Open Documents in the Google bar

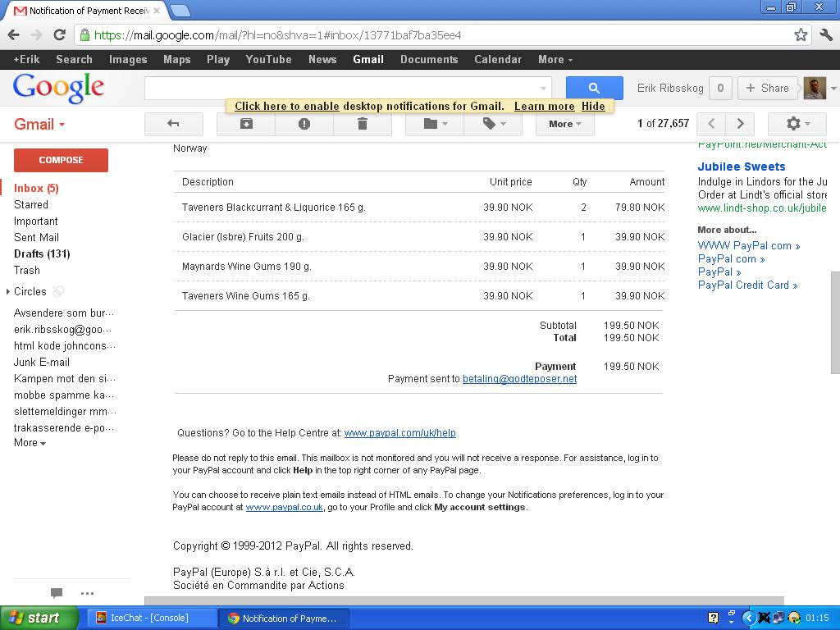pyautogui.click(x=429, y=59)
